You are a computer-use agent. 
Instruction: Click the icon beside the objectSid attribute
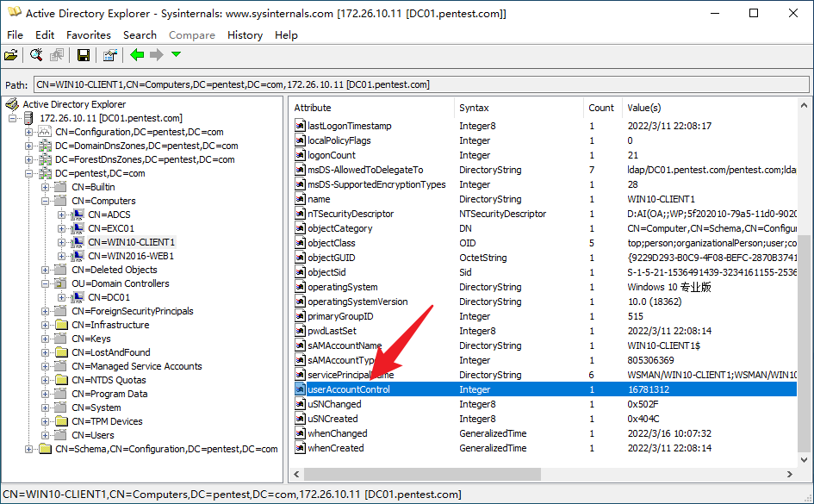tap(300, 272)
